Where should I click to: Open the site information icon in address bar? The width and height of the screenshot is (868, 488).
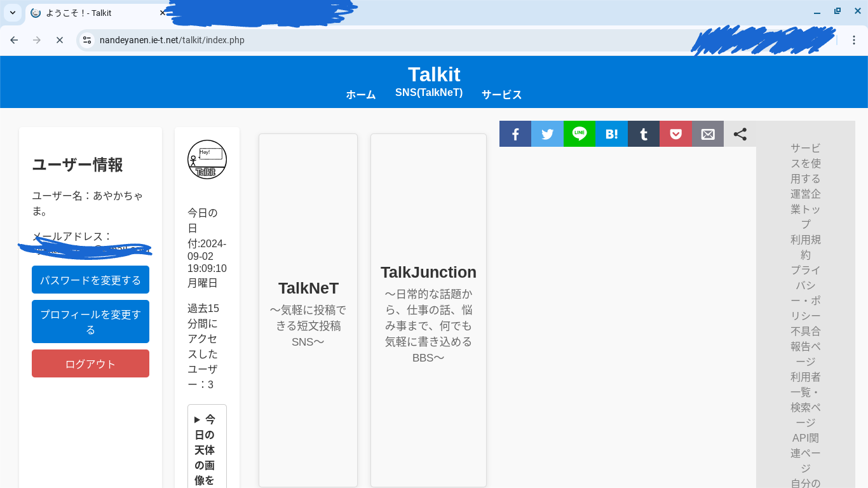(x=87, y=40)
